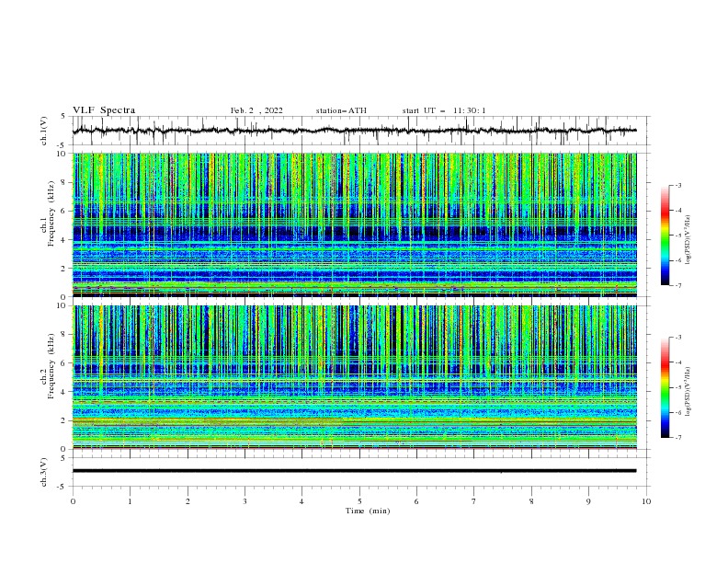This screenshot has width=728, height=563.
Task: Click the ch.1 PSD color scale bar
Action: pyautogui.click(x=665, y=236)
